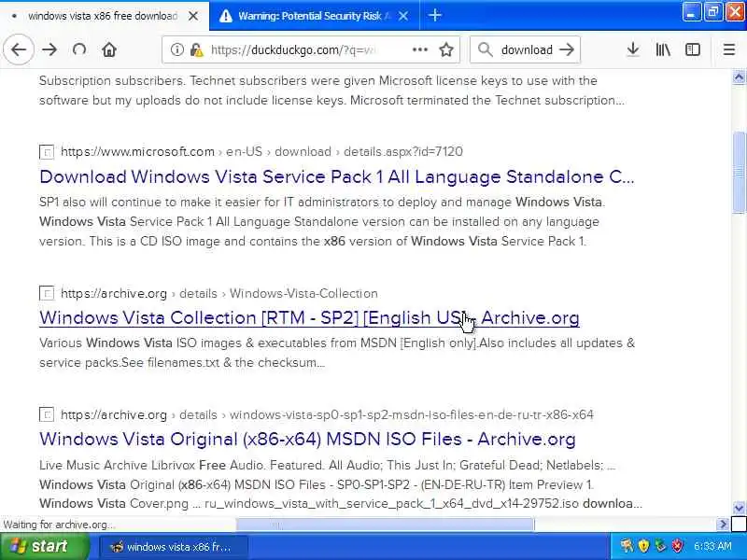Go back to the previous page
Viewport: 747px width, 560px height.
(19, 49)
